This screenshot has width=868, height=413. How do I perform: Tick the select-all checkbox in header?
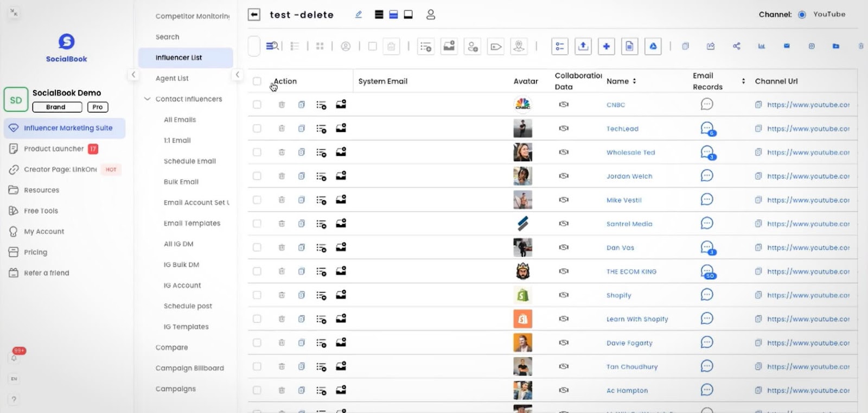[257, 81]
